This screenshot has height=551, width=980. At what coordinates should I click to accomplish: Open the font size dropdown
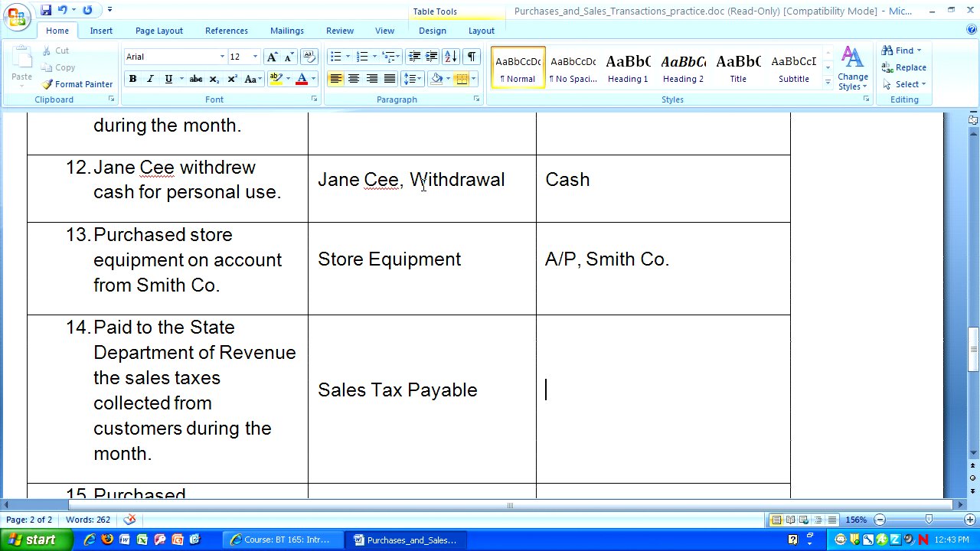pos(255,57)
